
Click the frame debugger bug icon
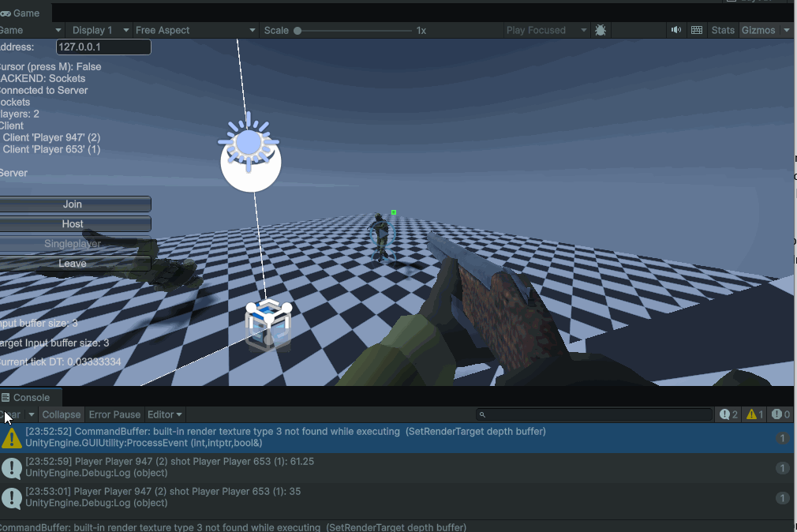click(x=601, y=30)
